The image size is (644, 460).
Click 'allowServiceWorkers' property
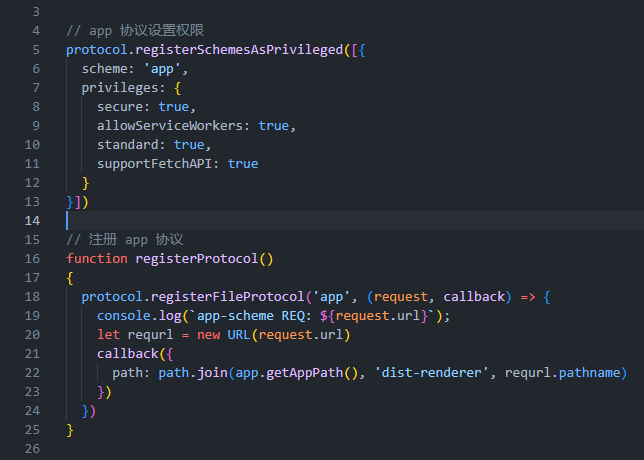[x=170, y=126]
